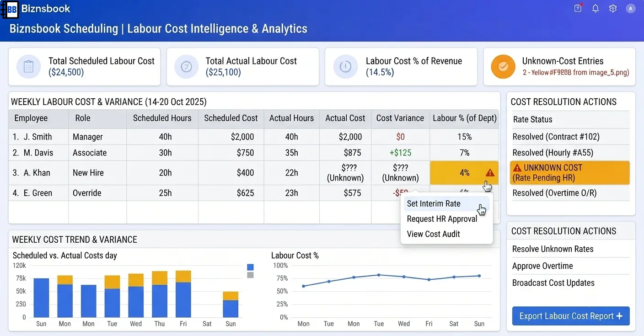This screenshot has height=336, width=644.
Task: Click the clipboard icon on Total Scheduled Labour Cost
Action: (29, 67)
